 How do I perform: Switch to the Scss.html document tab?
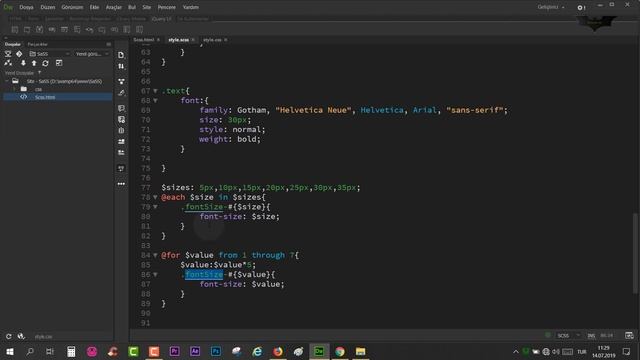[x=144, y=40]
